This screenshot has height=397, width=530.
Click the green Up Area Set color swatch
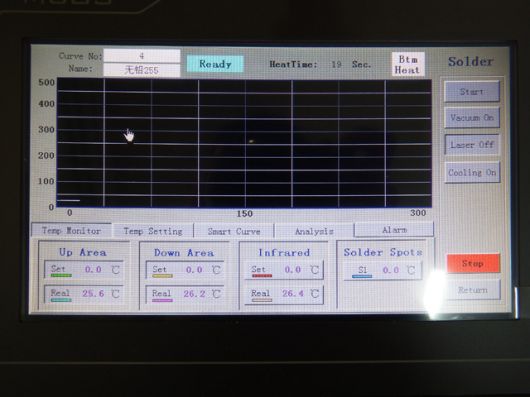(61, 275)
